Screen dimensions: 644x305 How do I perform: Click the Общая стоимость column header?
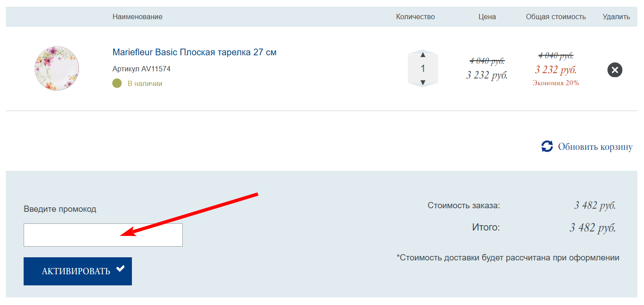tap(555, 16)
